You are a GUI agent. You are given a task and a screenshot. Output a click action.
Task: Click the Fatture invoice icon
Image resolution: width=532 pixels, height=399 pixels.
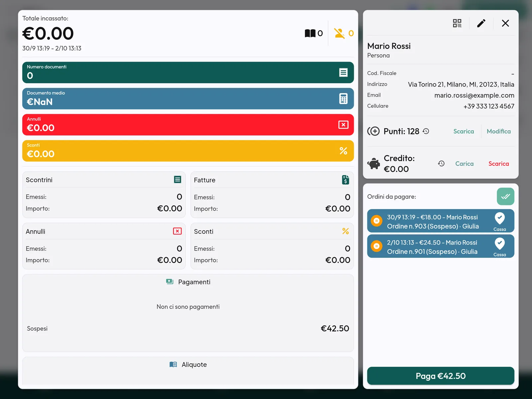[x=345, y=180]
